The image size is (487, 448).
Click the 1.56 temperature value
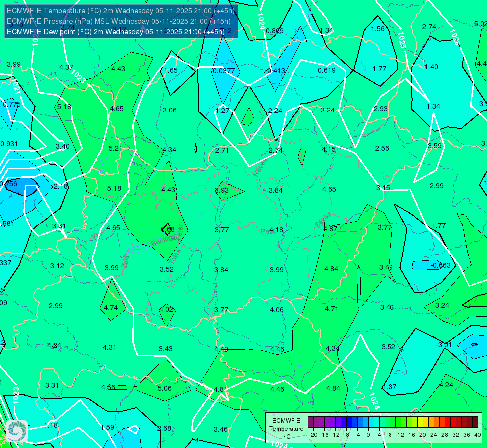[x=378, y=29]
